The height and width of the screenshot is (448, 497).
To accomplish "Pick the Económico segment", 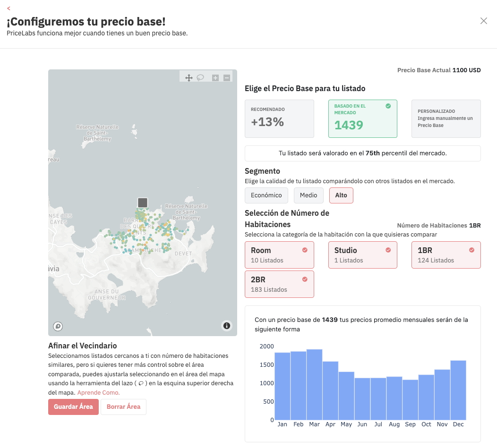I will coord(266,195).
